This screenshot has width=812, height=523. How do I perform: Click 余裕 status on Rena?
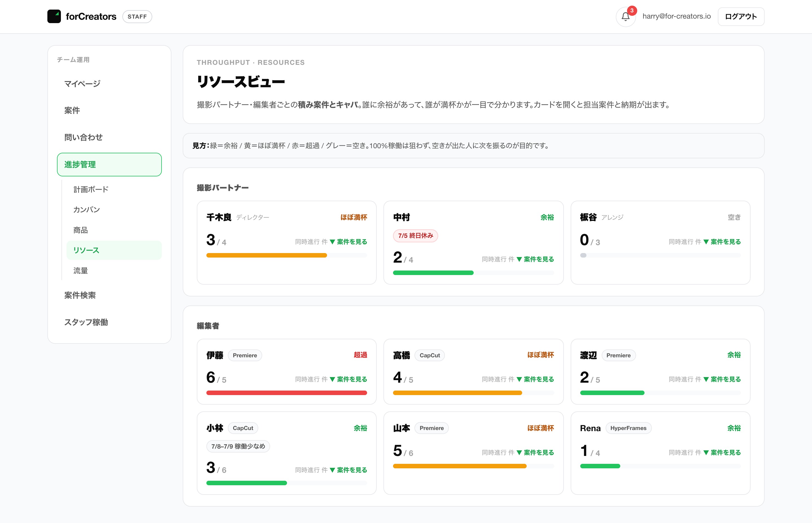734,428
